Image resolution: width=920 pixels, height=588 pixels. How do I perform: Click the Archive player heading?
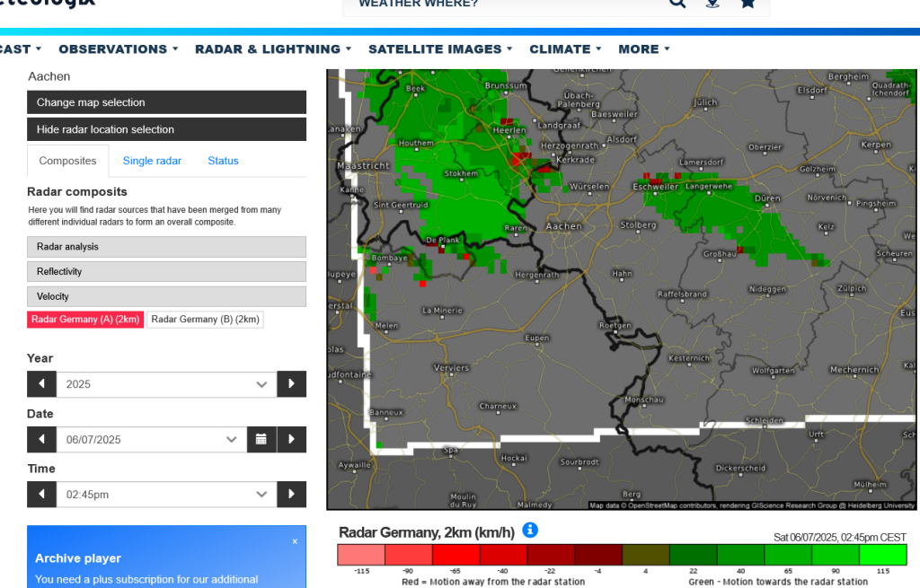(x=78, y=558)
